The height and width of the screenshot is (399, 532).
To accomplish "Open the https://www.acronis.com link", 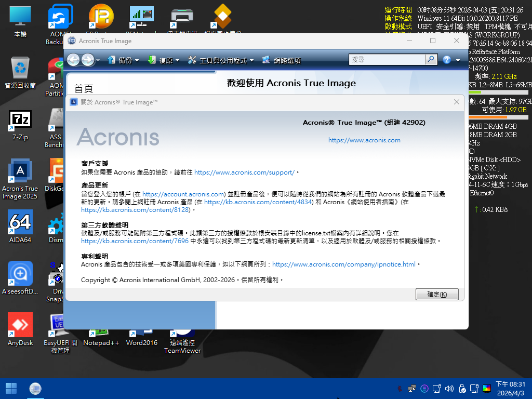I will point(364,140).
